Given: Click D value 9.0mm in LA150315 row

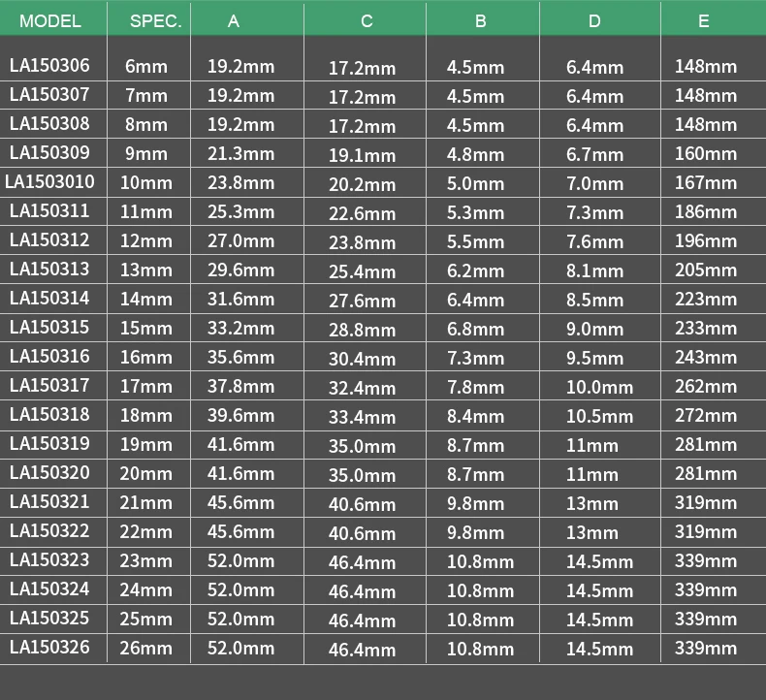Looking at the screenshot, I should pos(595,330).
